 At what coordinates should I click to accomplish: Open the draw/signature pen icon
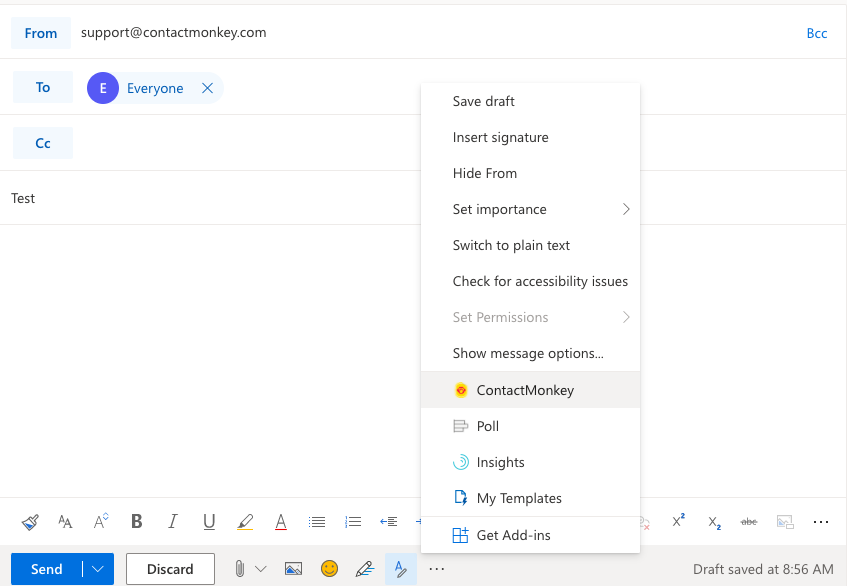point(365,569)
